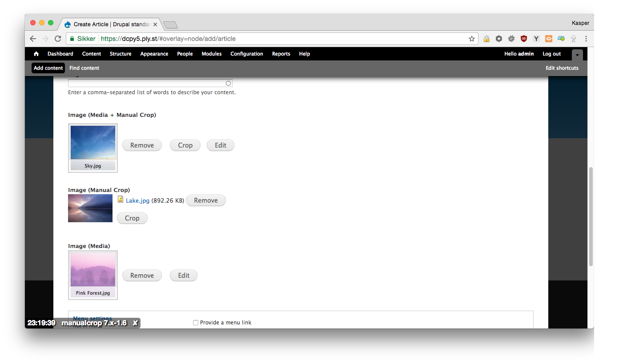The image size is (619, 364).
Task: Open the Dashboard admin menu
Action: click(60, 54)
